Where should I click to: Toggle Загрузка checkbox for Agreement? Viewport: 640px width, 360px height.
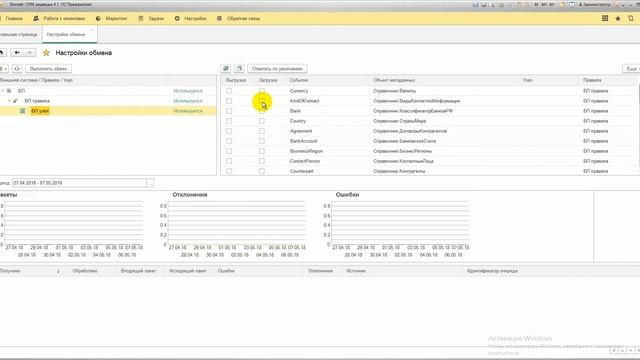click(x=262, y=131)
